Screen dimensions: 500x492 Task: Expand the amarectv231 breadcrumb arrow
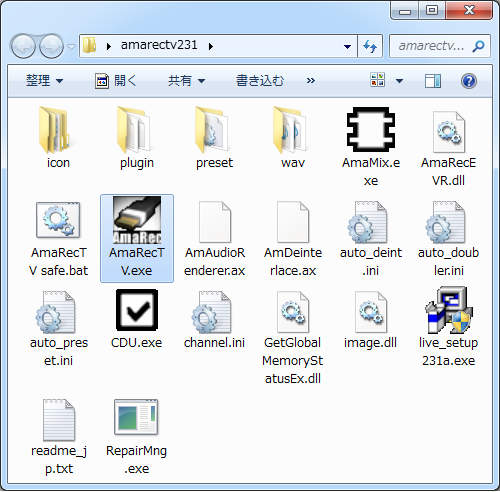click(211, 46)
